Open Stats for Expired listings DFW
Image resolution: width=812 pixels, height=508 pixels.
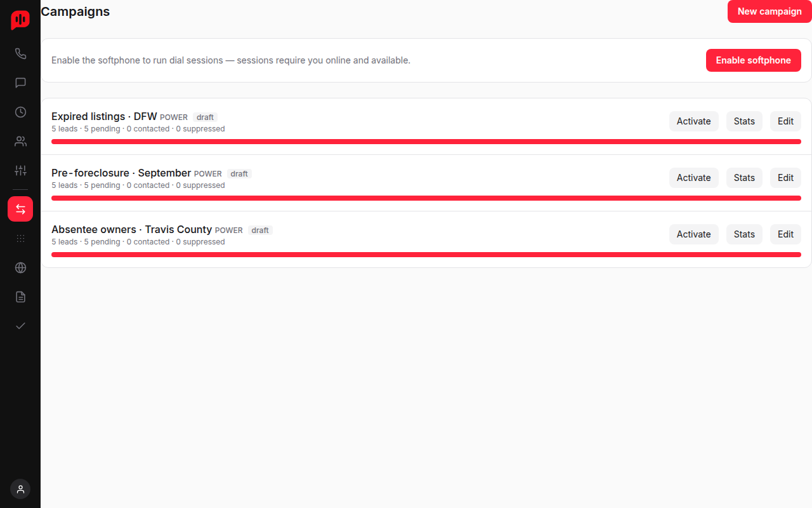click(x=744, y=121)
